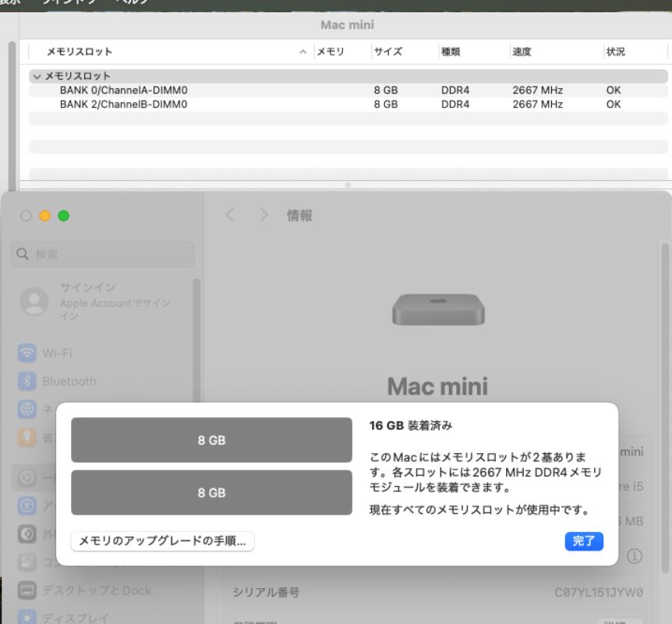The image size is (672, 624).
Task: Click the sidebar scrollbar in System Settings
Action: (196, 341)
